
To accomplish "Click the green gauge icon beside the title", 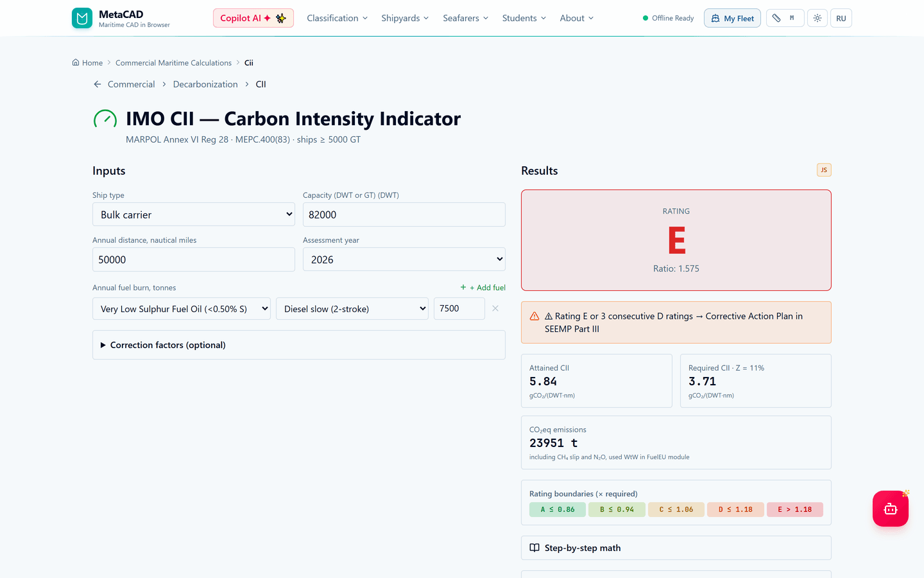I will (x=105, y=119).
